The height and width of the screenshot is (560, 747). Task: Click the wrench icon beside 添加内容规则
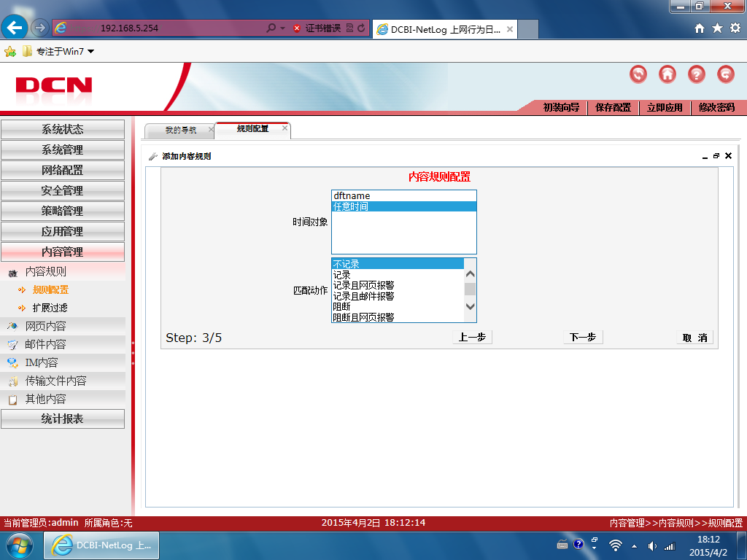click(x=153, y=156)
